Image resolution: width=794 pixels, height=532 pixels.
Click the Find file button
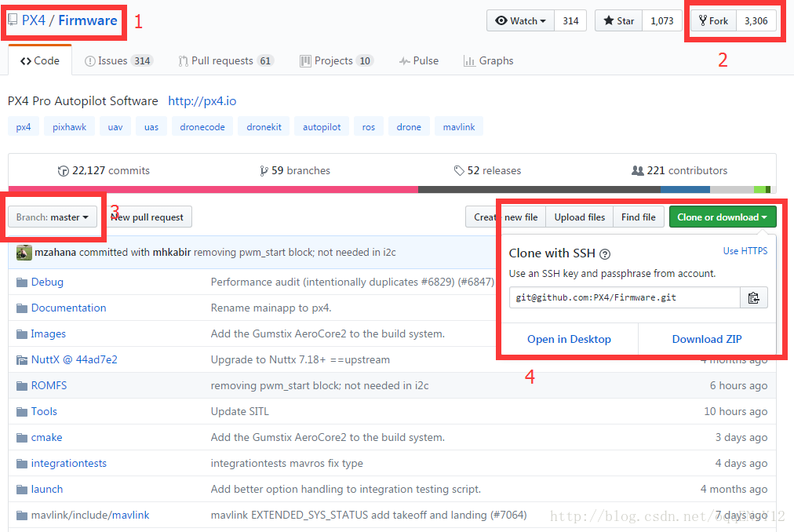639,217
